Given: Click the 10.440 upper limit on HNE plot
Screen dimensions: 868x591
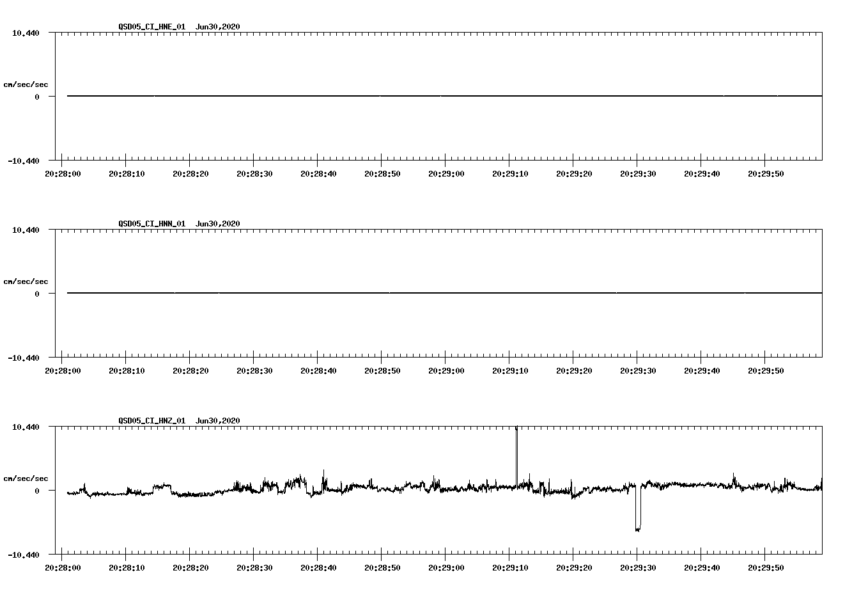Looking at the screenshot, I should (x=26, y=33).
